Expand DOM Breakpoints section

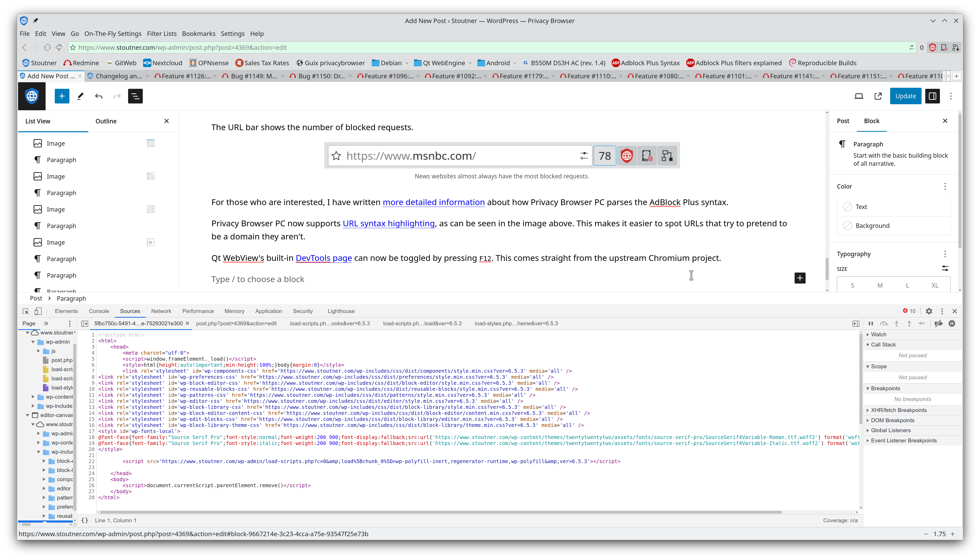point(892,420)
